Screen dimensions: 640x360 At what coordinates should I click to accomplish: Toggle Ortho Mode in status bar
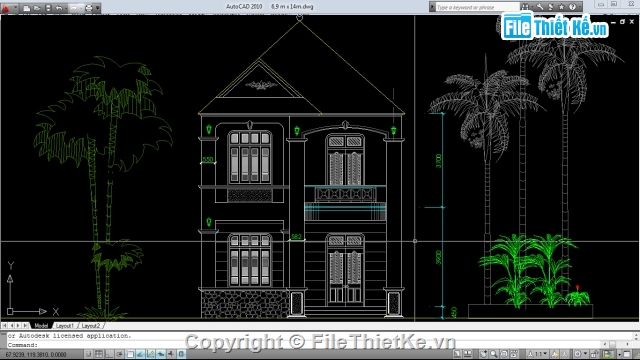coord(109,354)
